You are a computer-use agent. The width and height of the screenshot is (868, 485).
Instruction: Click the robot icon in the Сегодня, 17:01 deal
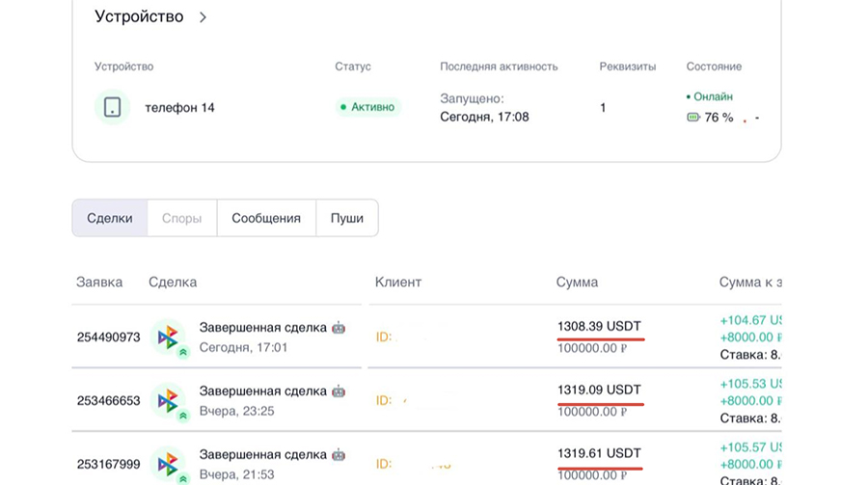339,328
